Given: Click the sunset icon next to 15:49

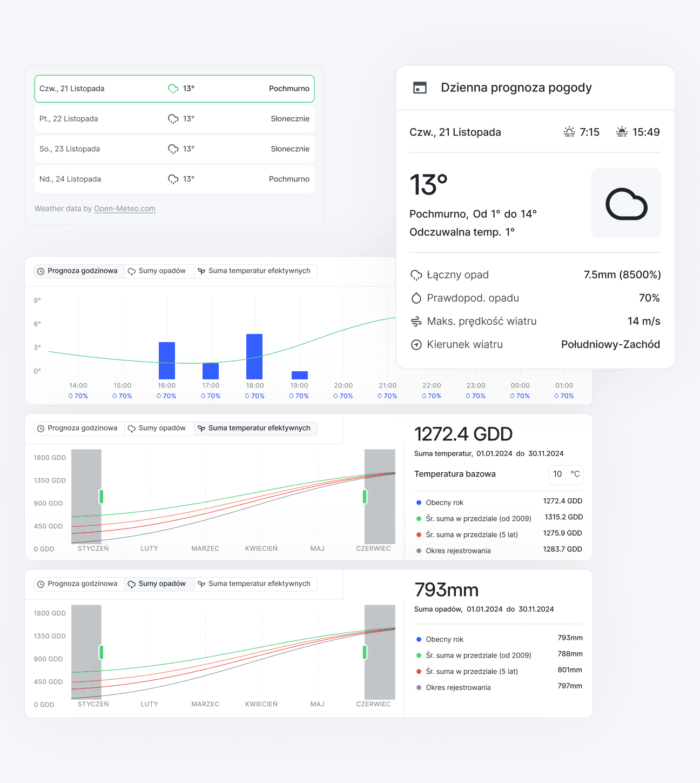Looking at the screenshot, I should coord(622,132).
